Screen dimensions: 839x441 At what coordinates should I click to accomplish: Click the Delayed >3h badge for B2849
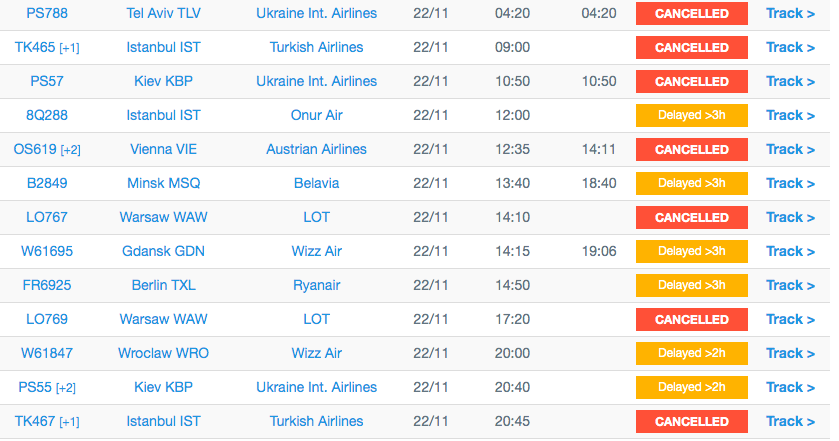pos(691,183)
